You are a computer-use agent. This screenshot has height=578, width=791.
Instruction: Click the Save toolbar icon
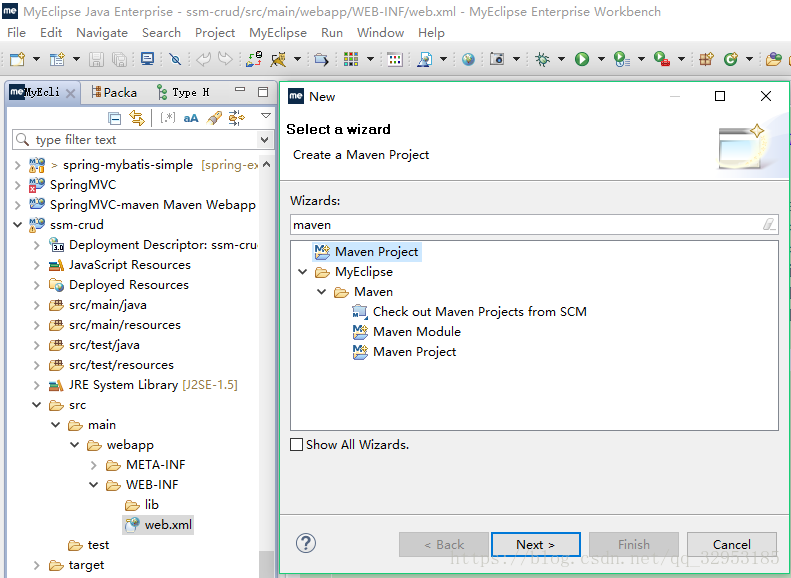coord(96,59)
